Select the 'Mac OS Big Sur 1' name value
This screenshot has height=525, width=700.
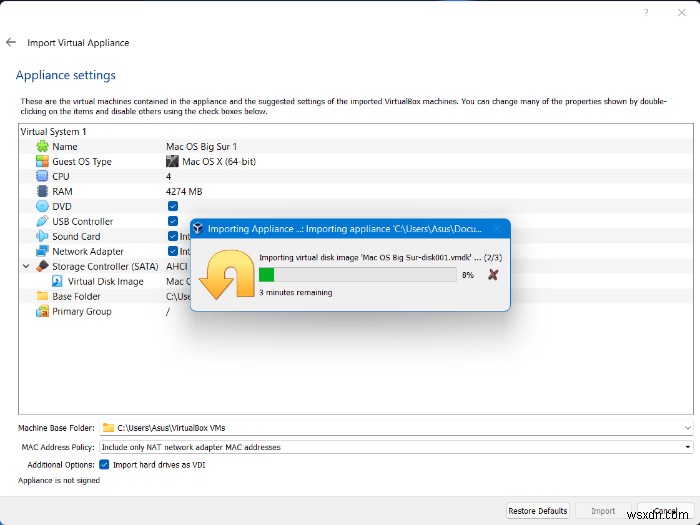pyautogui.click(x=201, y=146)
